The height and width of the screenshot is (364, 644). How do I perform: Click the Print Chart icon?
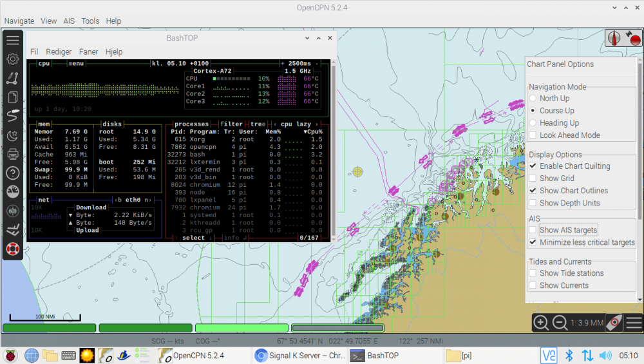point(13,154)
